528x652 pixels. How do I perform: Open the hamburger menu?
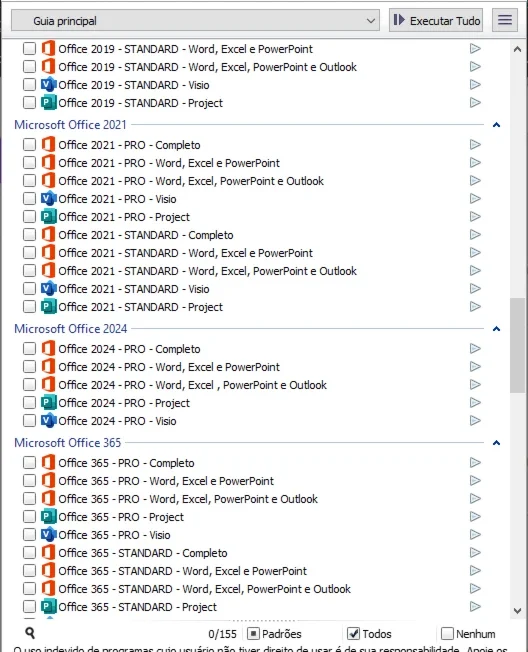tap(505, 20)
